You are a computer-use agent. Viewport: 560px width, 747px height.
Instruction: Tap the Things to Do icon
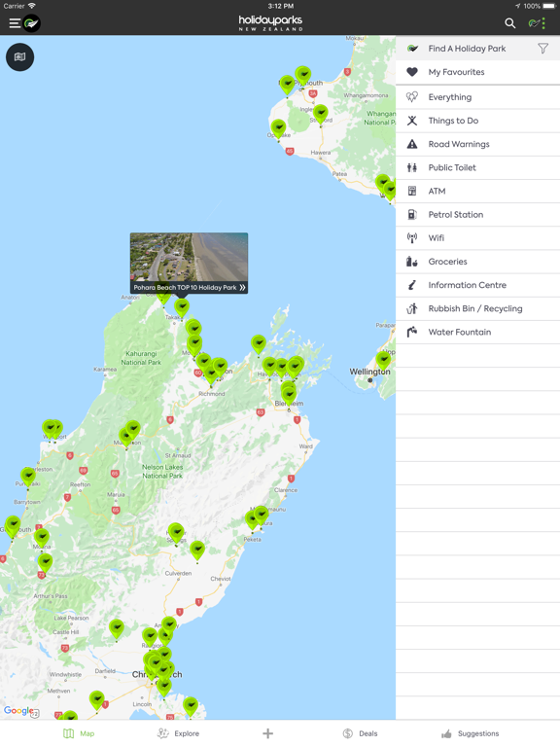tap(412, 121)
